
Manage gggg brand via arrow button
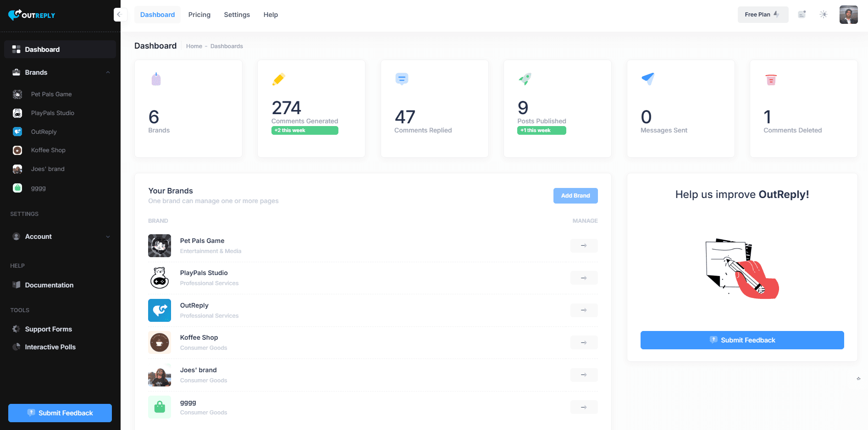pos(584,407)
